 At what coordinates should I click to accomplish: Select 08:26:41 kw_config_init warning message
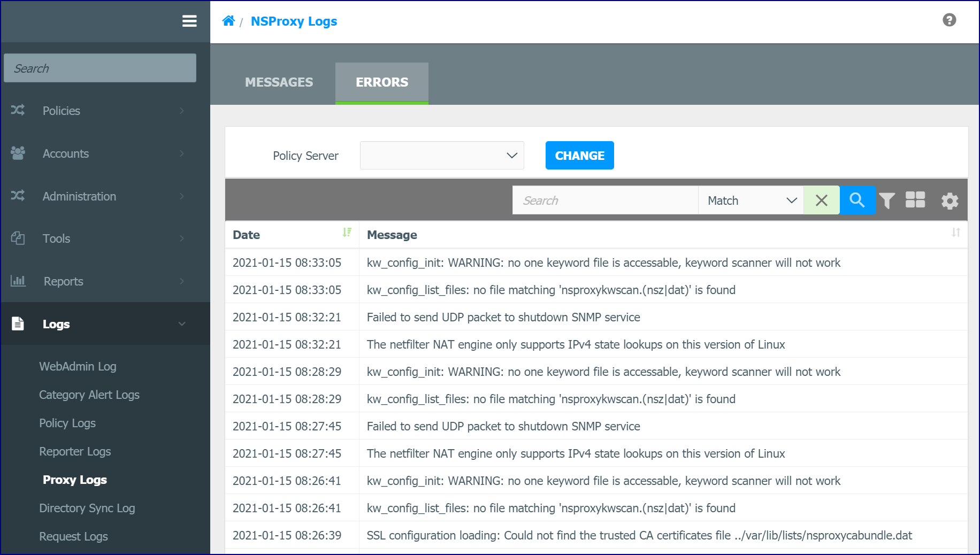coord(603,481)
